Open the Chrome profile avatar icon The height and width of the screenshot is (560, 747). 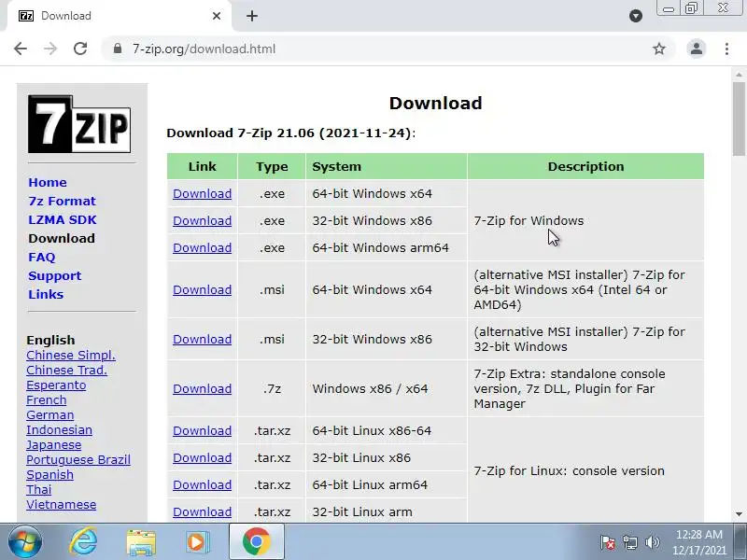696,49
